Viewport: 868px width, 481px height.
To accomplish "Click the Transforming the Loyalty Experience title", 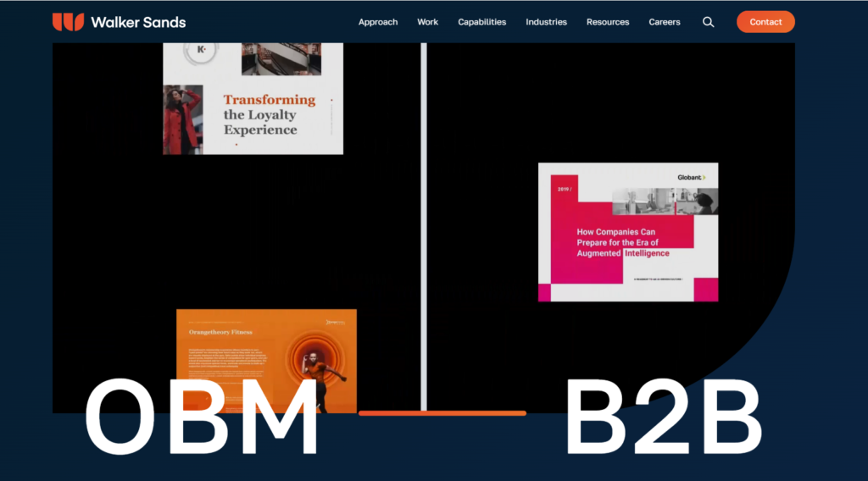I will coord(267,115).
